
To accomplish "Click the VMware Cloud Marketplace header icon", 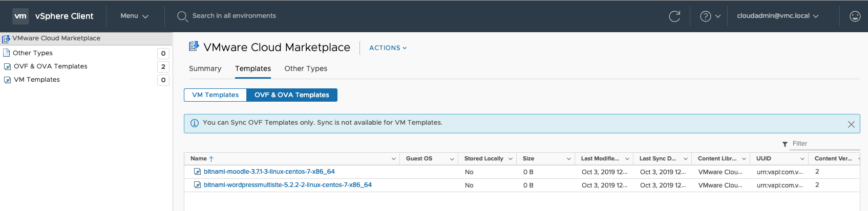I will pyautogui.click(x=194, y=46).
